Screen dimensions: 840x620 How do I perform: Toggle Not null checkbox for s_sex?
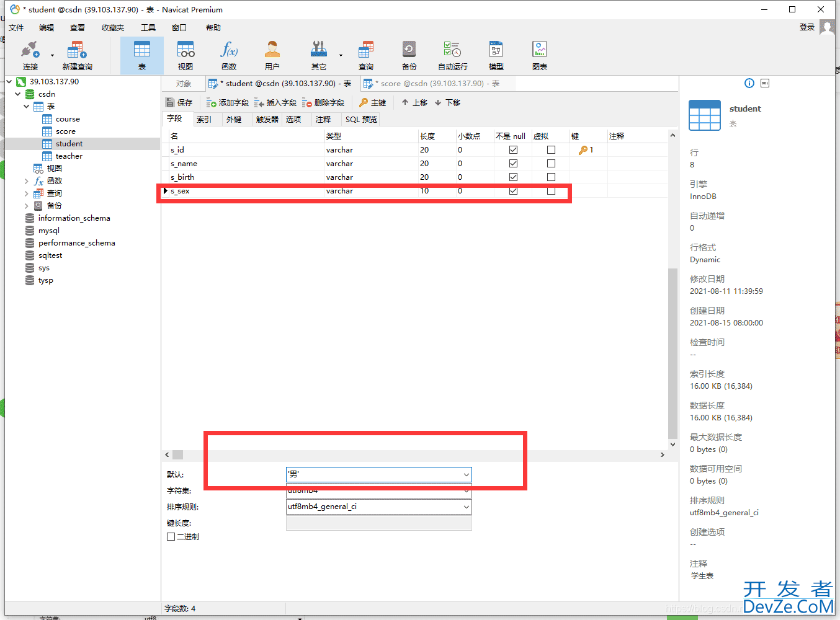[513, 191]
